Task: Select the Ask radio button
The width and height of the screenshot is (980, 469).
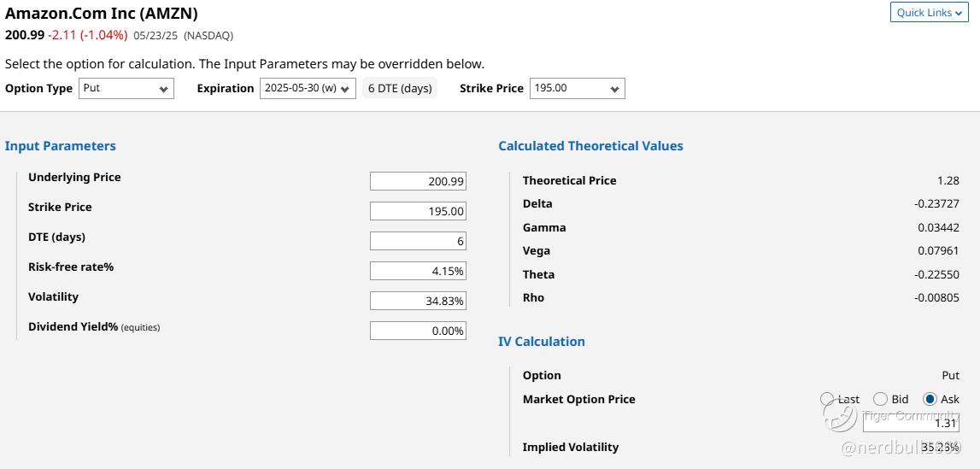Action: tap(930, 399)
